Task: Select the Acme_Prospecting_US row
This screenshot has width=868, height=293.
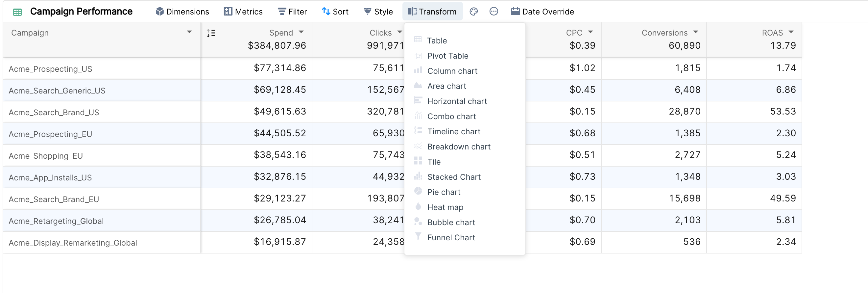Action: (x=402, y=68)
